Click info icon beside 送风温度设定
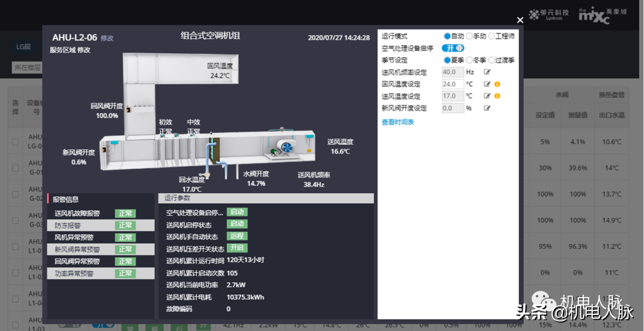The height and width of the screenshot is (331, 644). [x=497, y=96]
